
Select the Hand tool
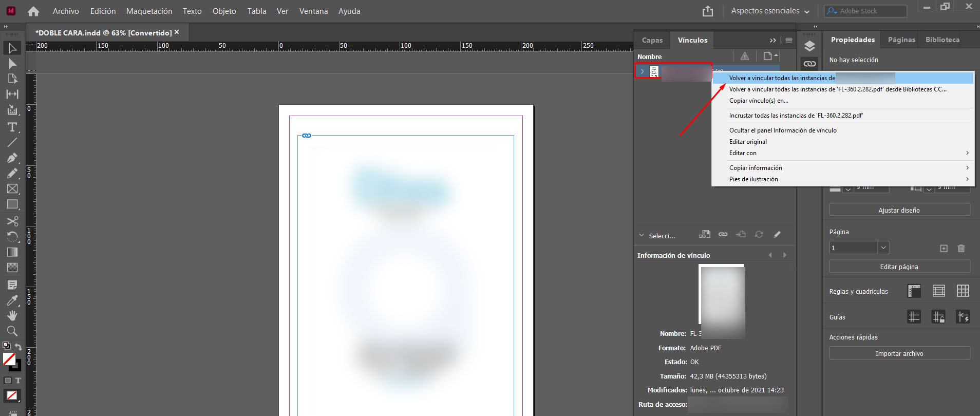[x=12, y=315]
